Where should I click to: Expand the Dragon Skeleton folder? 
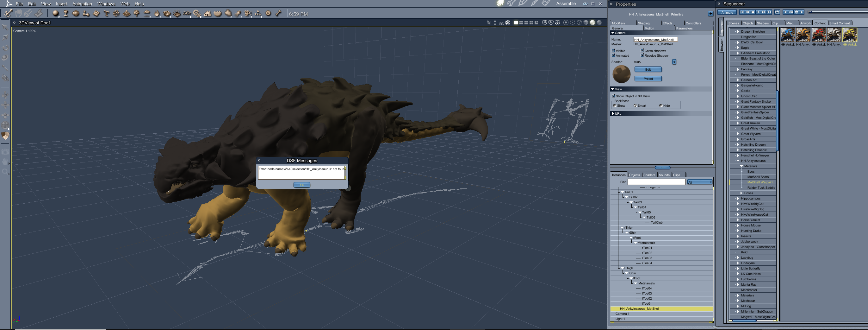point(738,31)
